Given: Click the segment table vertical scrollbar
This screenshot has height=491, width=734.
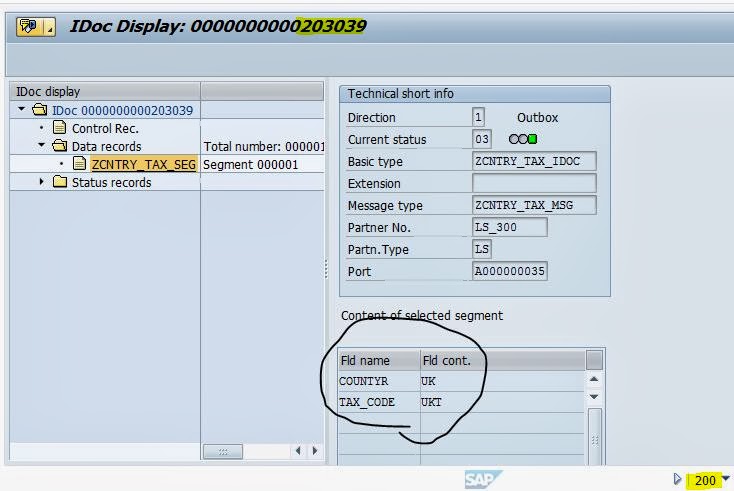Looking at the screenshot, I should pos(595,436).
